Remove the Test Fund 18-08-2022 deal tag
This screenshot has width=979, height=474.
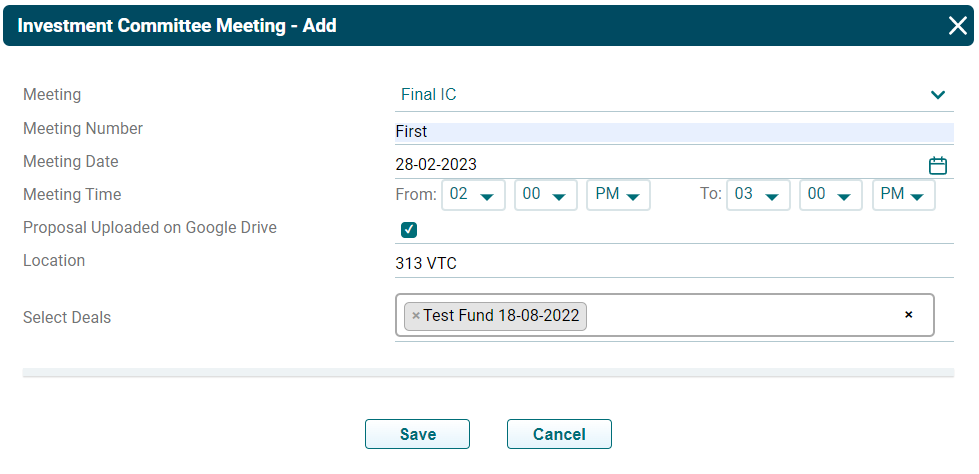[x=416, y=316]
